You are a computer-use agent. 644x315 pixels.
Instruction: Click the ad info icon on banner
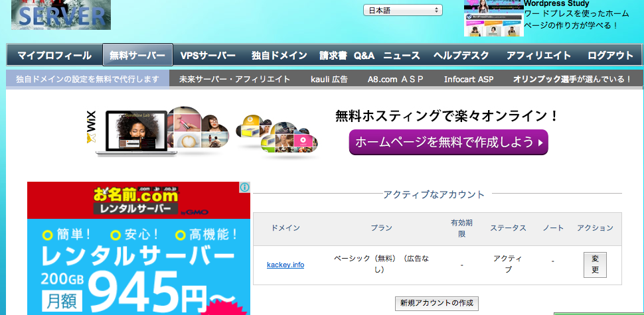pos(244,188)
